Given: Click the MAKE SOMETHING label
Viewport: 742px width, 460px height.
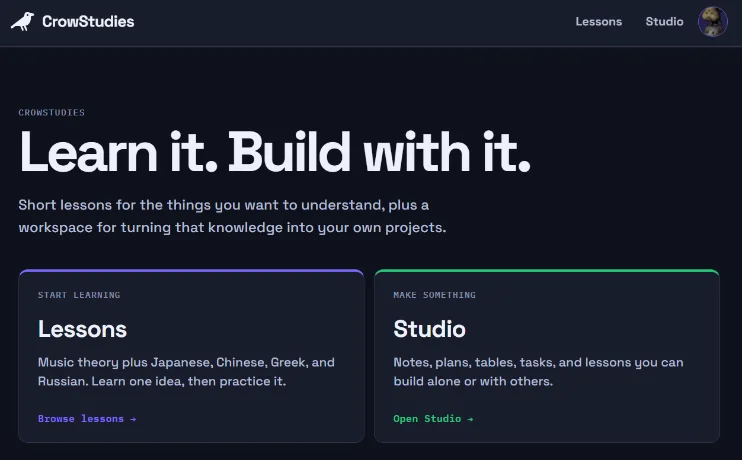Looking at the screenshot, I should tap(434, 295).
